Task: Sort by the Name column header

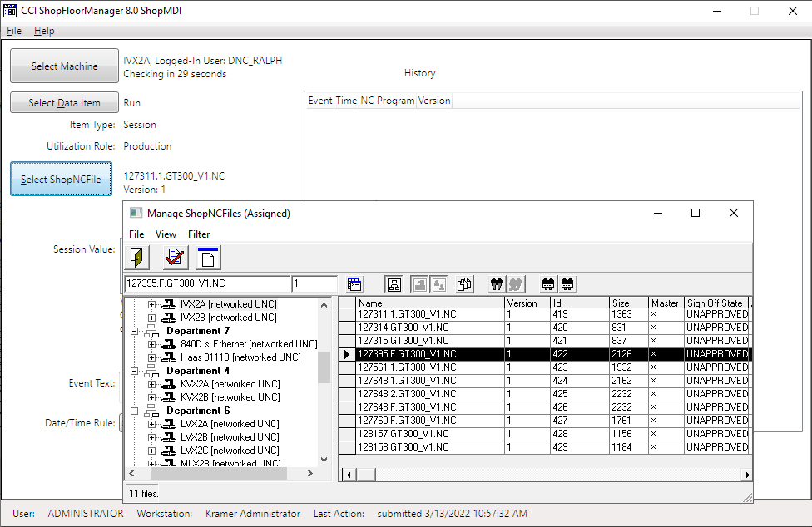Action: pos(430,303)
